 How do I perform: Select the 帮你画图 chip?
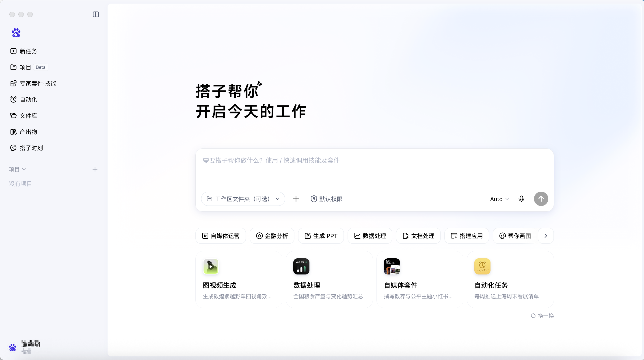point(515,236)
